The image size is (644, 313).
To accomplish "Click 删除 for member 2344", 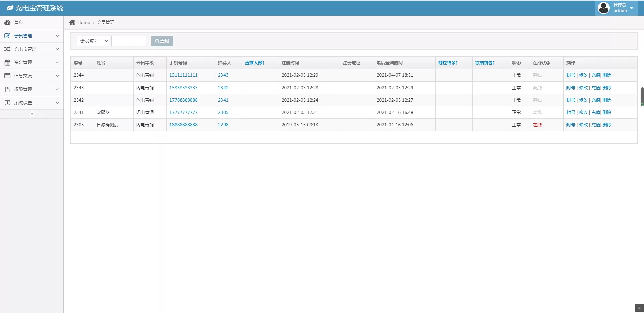I will click(x=607, y=75).
